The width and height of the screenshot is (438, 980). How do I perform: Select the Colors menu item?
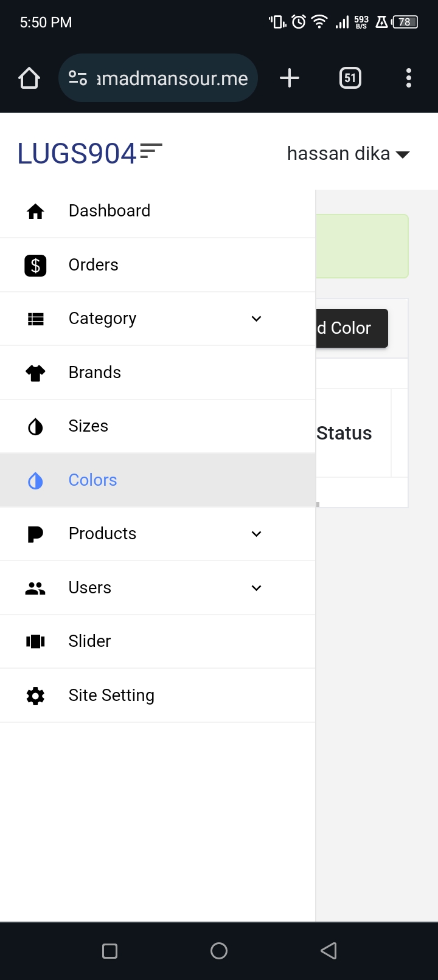(x=92, y=480)
